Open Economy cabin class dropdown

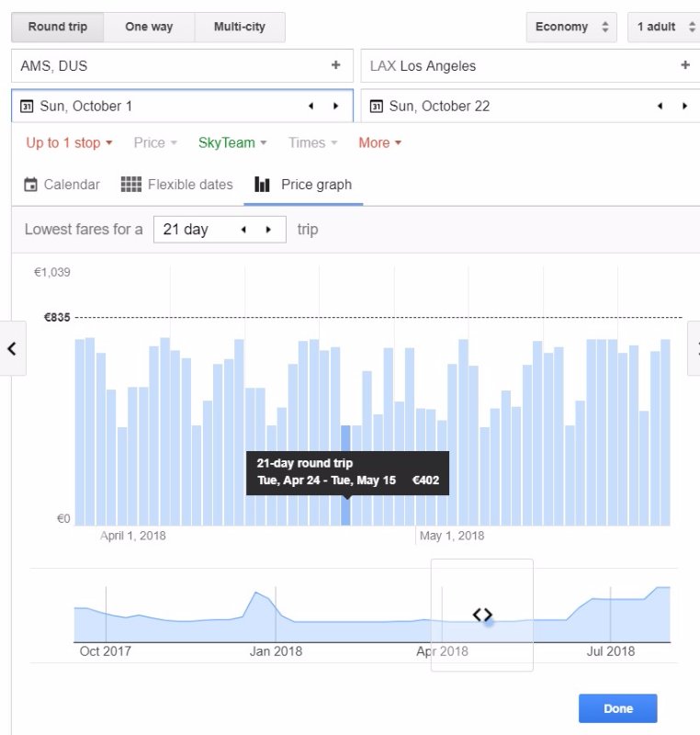571,27
